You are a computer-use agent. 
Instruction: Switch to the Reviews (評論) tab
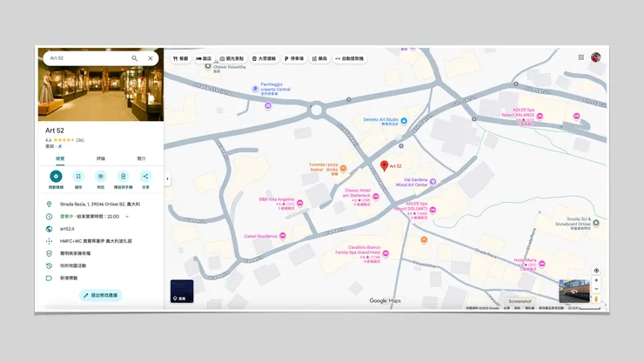point(101,158)
